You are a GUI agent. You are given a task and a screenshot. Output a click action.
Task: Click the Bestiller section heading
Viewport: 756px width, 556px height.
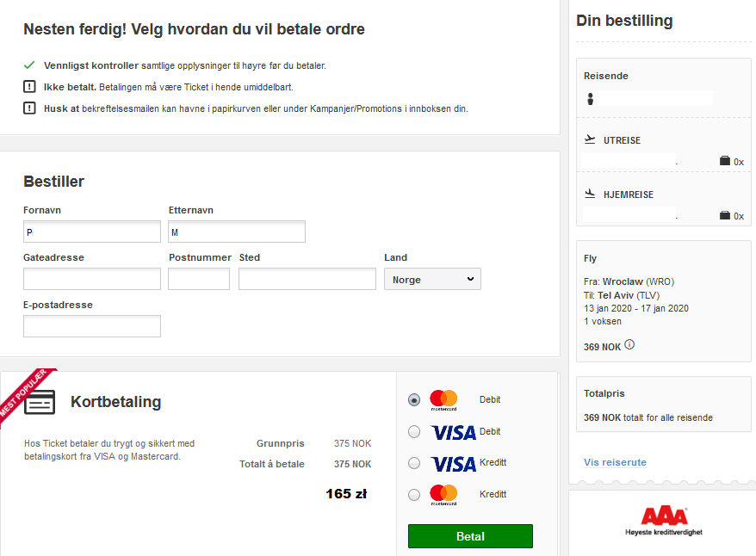point(53,182)
